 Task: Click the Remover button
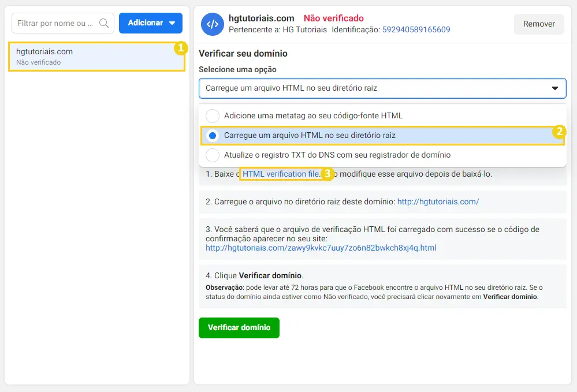539,24
